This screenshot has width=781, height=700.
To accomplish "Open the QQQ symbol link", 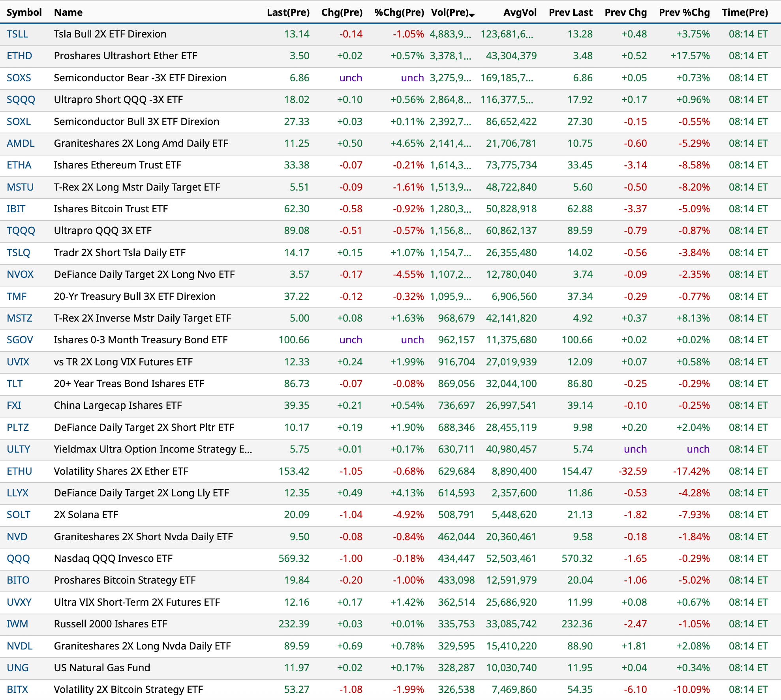I will click(x=18, y=558).
